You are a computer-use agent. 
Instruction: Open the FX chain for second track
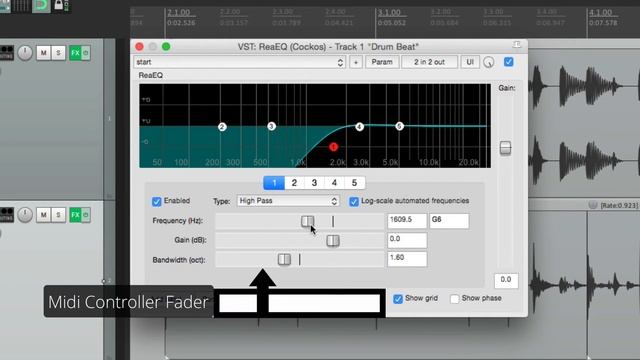(75, 215)
